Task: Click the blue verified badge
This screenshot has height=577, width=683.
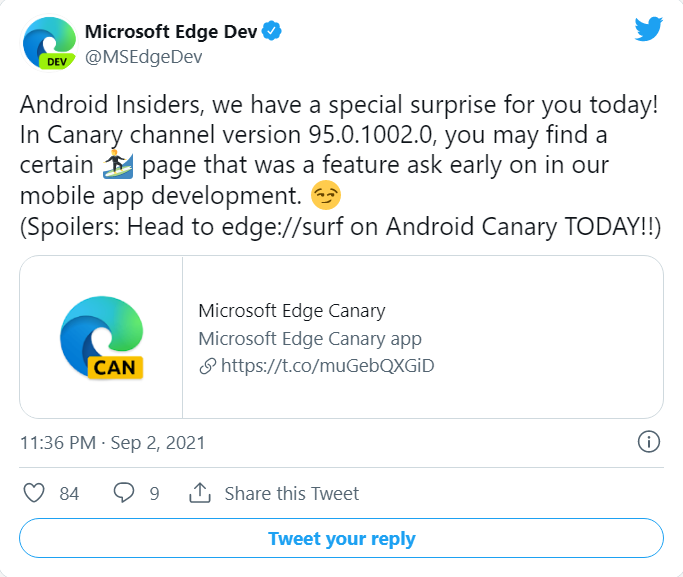Action: coord(272,32)
